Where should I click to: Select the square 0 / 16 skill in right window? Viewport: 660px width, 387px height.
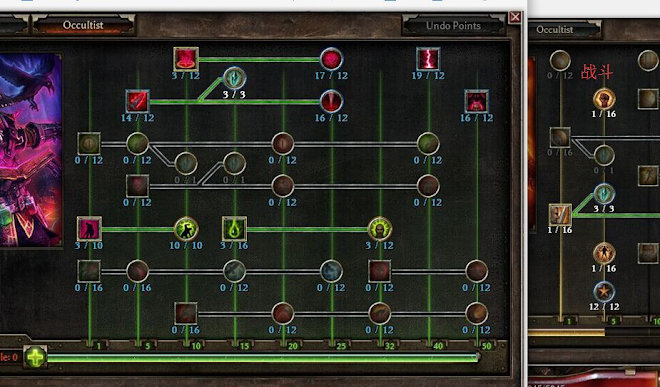(560, 138)
